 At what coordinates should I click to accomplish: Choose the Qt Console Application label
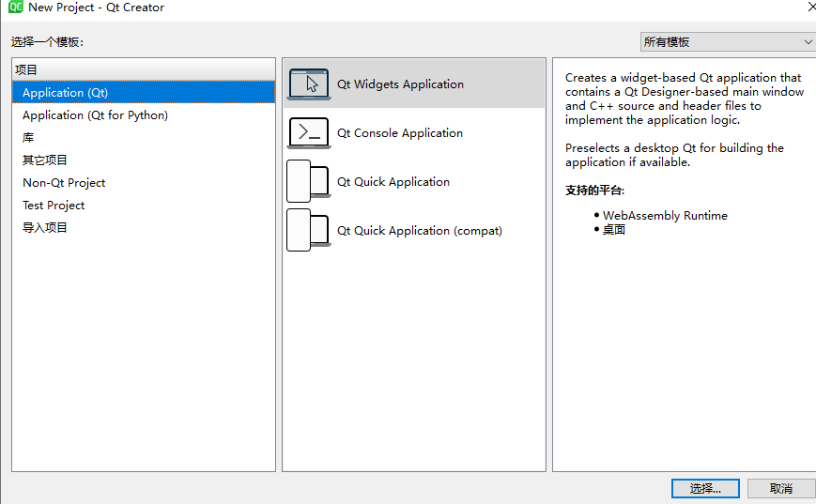[x=400, y=133]
